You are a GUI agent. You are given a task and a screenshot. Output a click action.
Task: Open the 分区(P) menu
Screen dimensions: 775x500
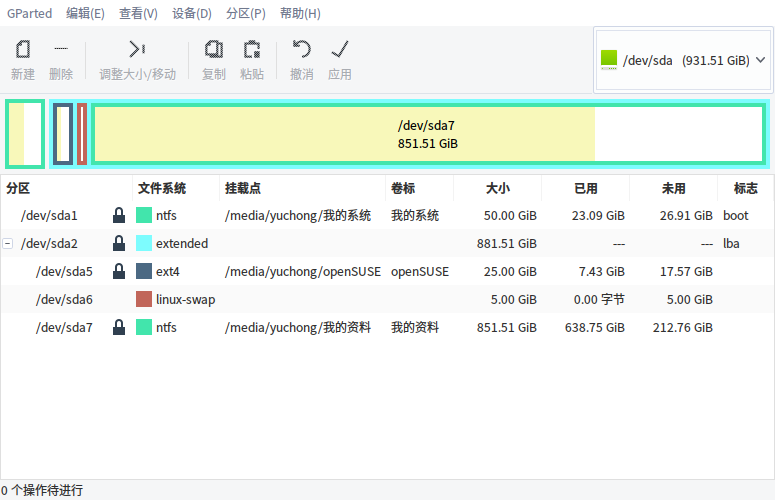(x=246, y=13)
